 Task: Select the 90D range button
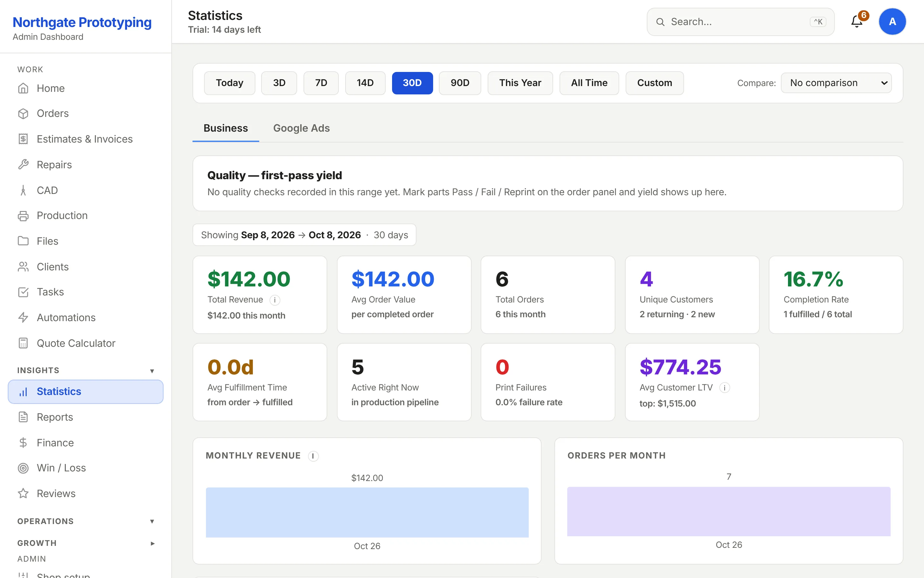click(460, 83)
